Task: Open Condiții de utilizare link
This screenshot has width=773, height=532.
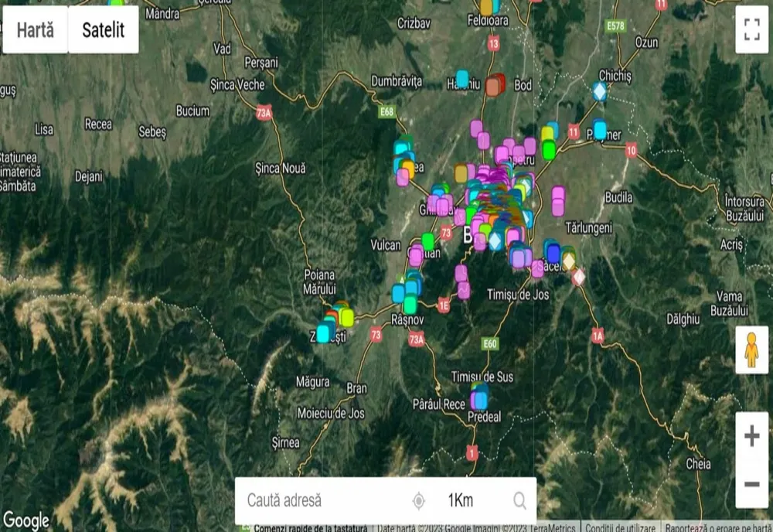Action: 620,527
